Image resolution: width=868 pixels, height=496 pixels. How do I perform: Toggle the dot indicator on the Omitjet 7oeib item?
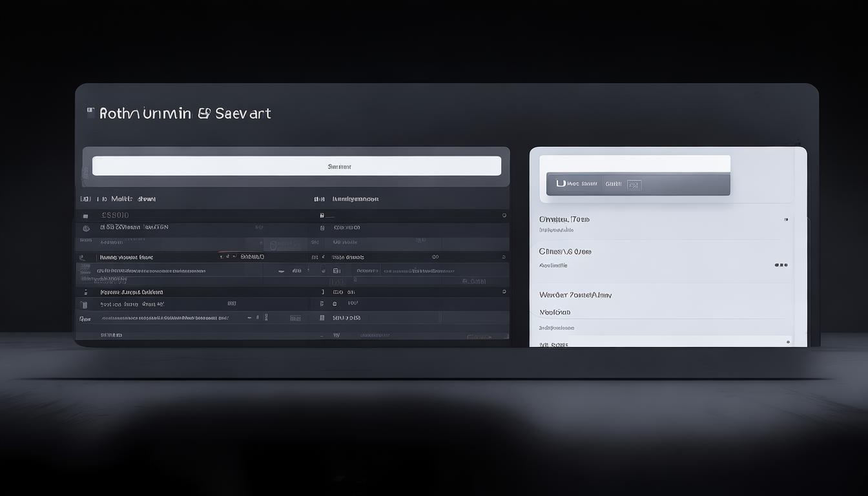pyautogui.click(x=786, y=220)
